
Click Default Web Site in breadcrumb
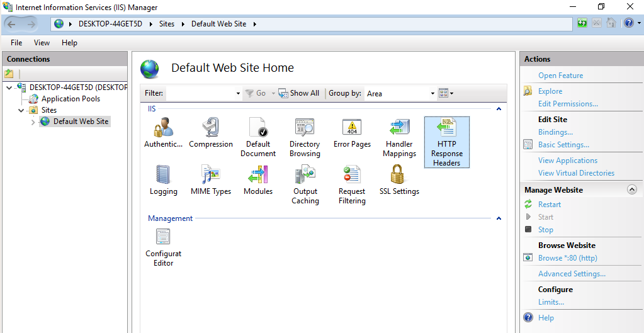(219, 24)
